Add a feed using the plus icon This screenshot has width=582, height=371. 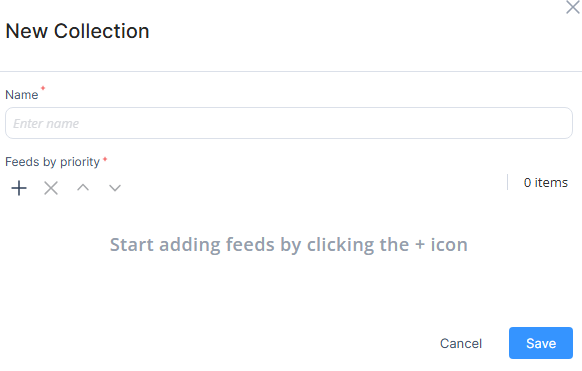19,188
